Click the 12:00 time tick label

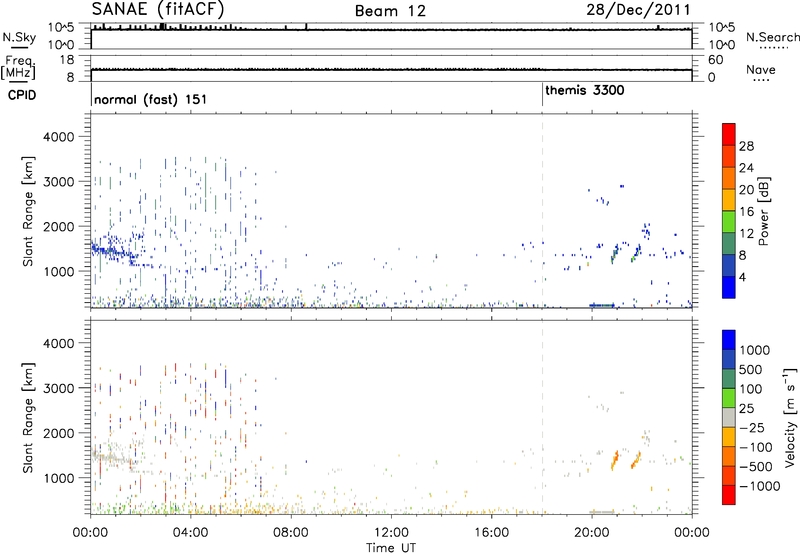[391, 533]
